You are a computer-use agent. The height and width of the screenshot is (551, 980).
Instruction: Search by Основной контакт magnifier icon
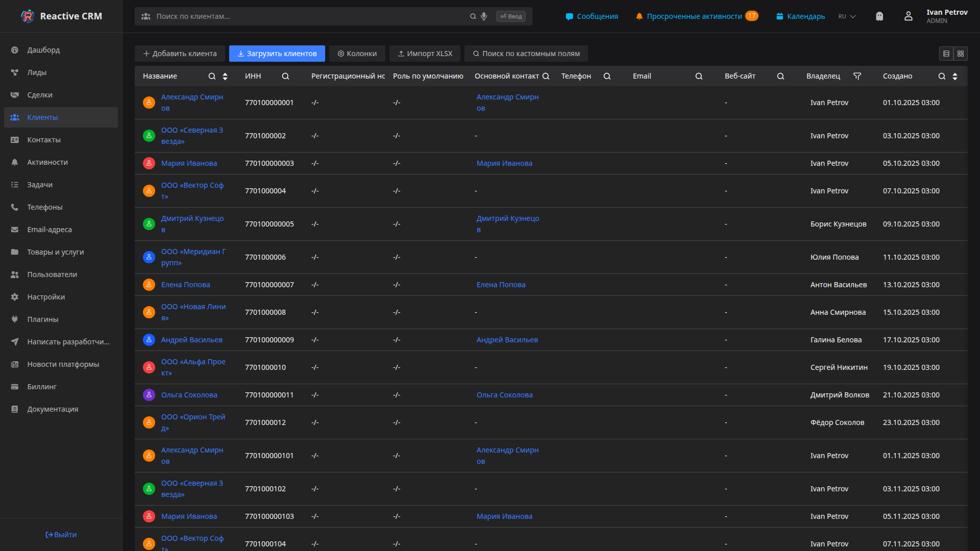[546, 76]
